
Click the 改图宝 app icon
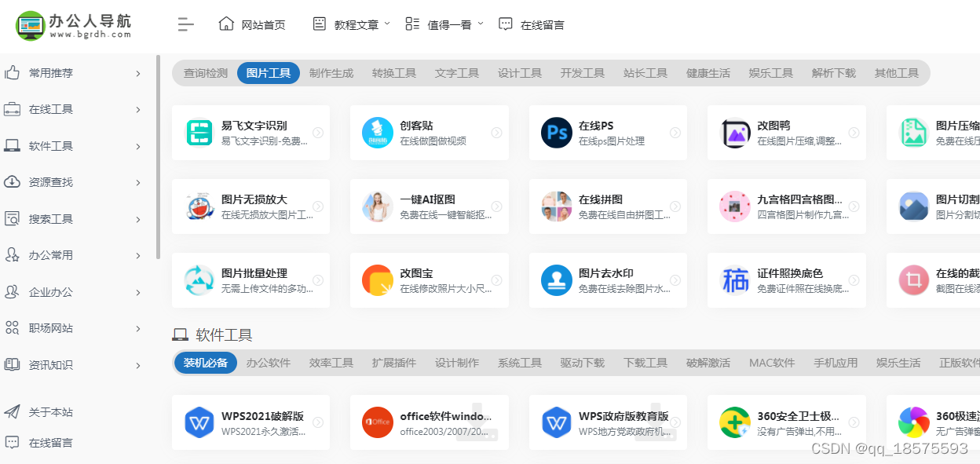click(378, 280)
